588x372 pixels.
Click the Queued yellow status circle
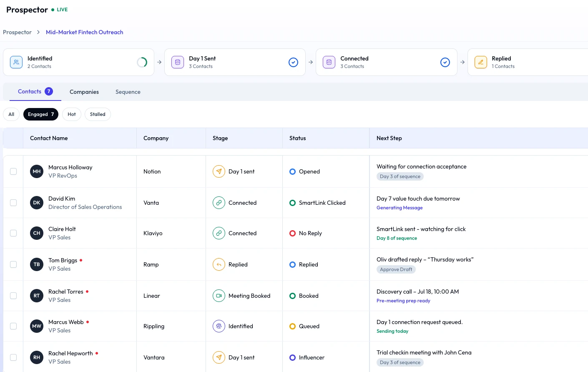click(292, 326)
